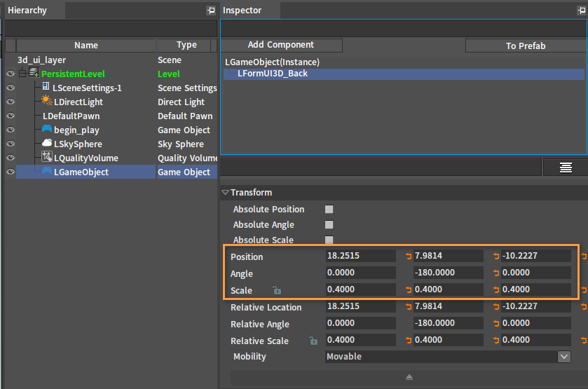
Task: Reset the Position Z value arrow
Action: point(584,257)
